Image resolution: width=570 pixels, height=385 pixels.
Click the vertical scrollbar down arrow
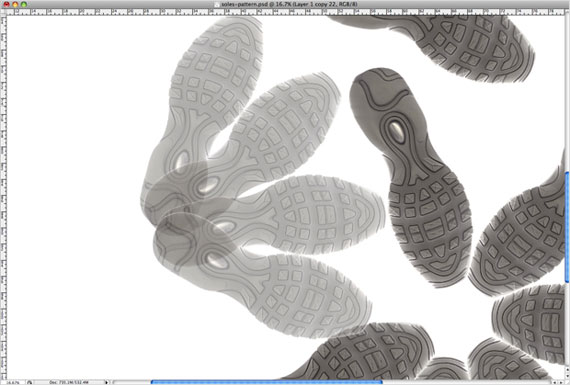pos(567,376)
